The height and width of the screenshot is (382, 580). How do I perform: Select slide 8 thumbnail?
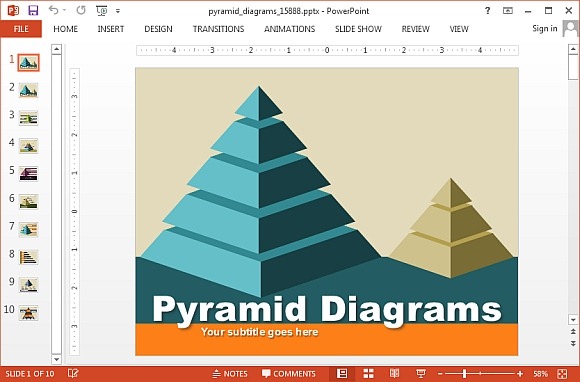click(28, 257)
